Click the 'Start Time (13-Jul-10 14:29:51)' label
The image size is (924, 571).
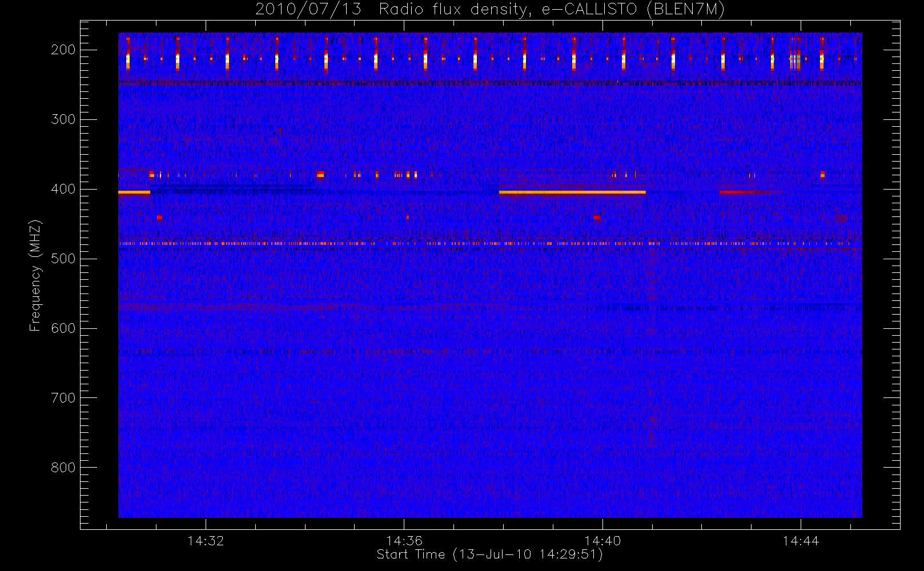(490, 554)
